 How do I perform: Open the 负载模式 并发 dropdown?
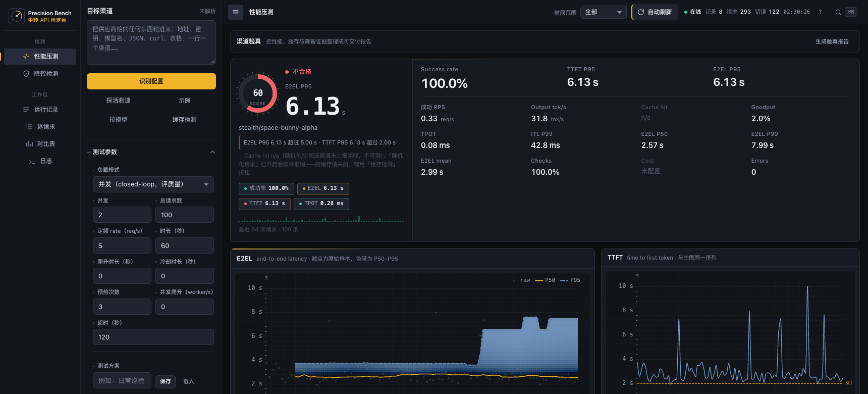[x=153, y=184]
